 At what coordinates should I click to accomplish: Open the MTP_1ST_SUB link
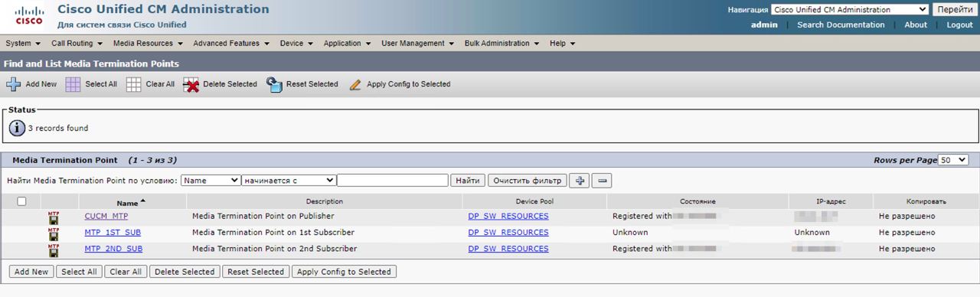click(113, 232)
